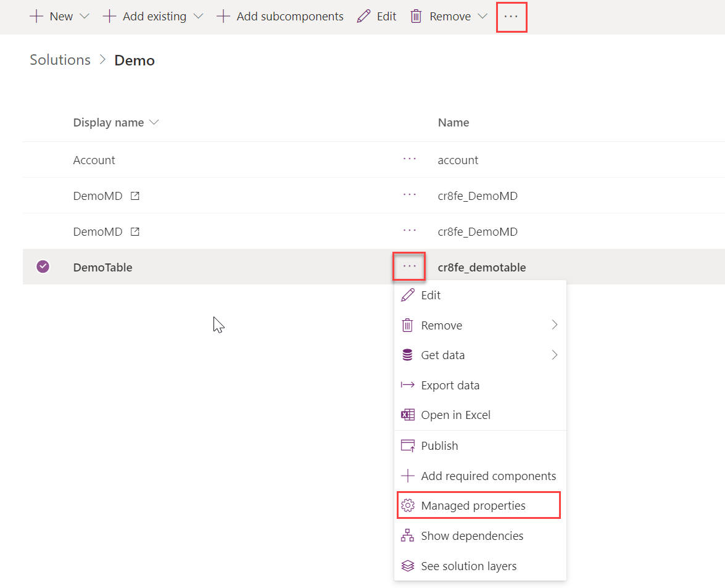Open more actions for first DemoMD row
The image size is (725, 588).
409,194
